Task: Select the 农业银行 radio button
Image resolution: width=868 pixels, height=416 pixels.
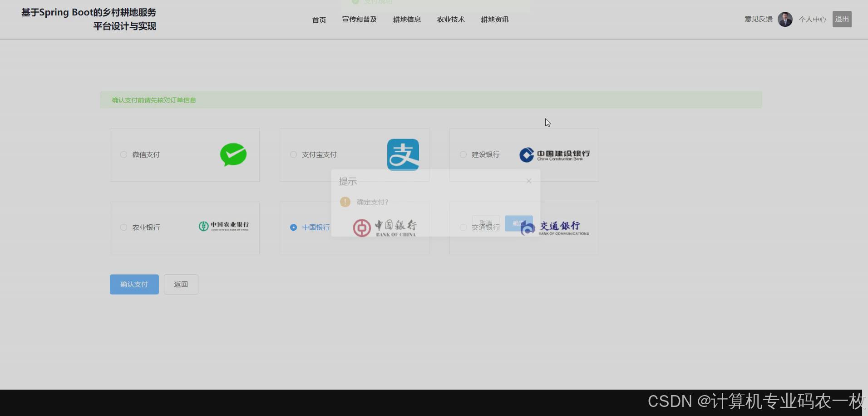Action: (x=123, y=228)
